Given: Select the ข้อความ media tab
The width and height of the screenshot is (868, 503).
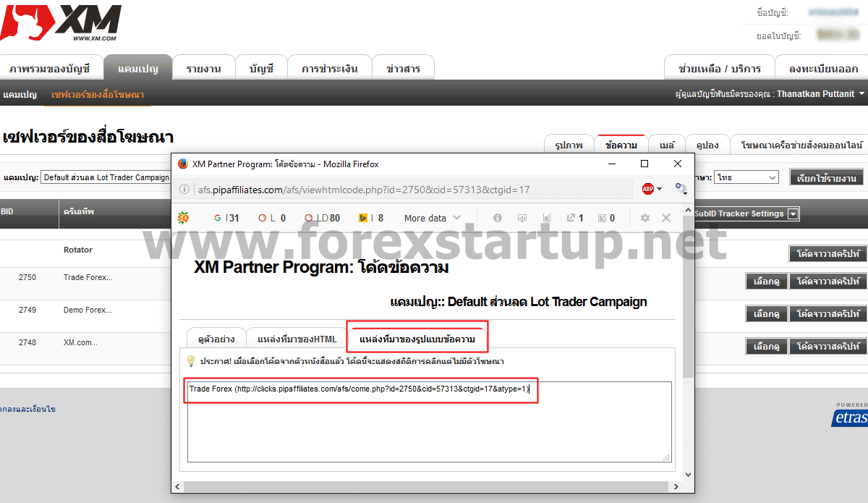Looking at the screenshot, I should (x=621, y=144).
